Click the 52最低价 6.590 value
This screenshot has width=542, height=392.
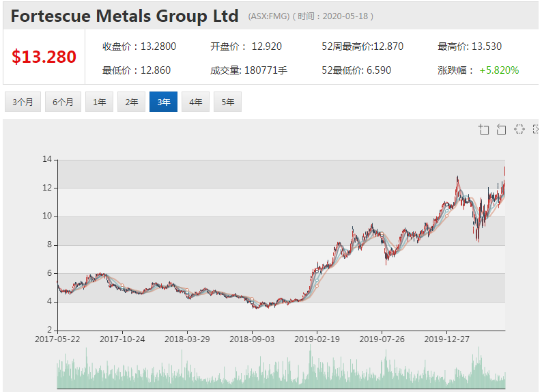pos(379,70)
